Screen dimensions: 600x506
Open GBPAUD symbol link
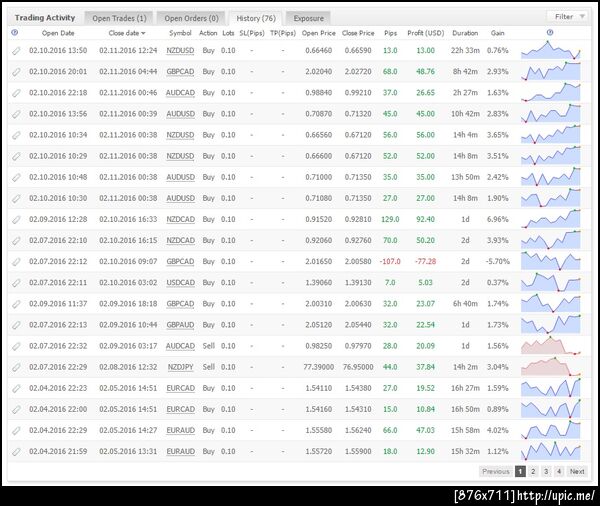click(180, 325)
